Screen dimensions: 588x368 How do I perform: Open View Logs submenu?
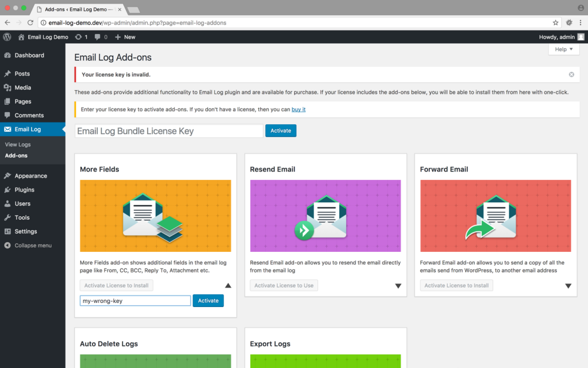pyautogui.click(x=18, y=144)
